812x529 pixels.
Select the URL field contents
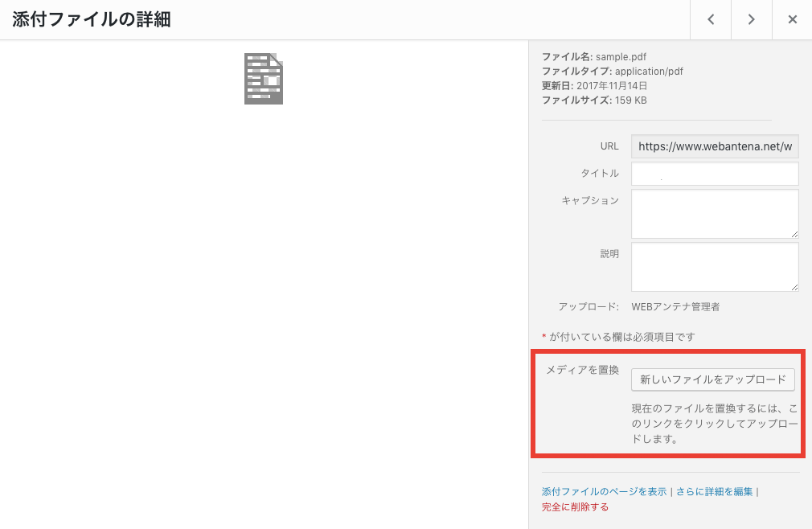click(x=714, y=146)
